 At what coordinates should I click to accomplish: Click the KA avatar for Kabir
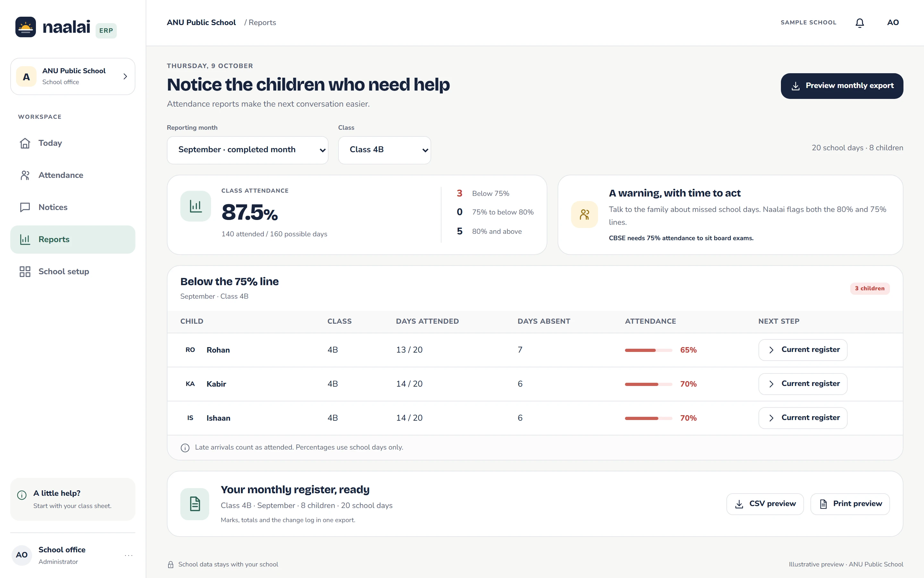[190, 384]
